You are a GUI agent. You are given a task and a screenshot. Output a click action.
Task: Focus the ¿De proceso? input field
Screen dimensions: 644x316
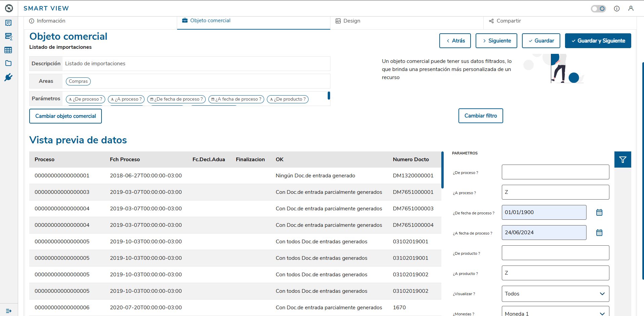coord(556,172)
